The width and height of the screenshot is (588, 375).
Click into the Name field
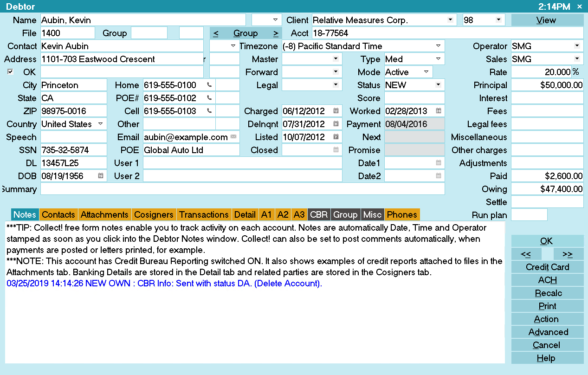click(143, 20)
